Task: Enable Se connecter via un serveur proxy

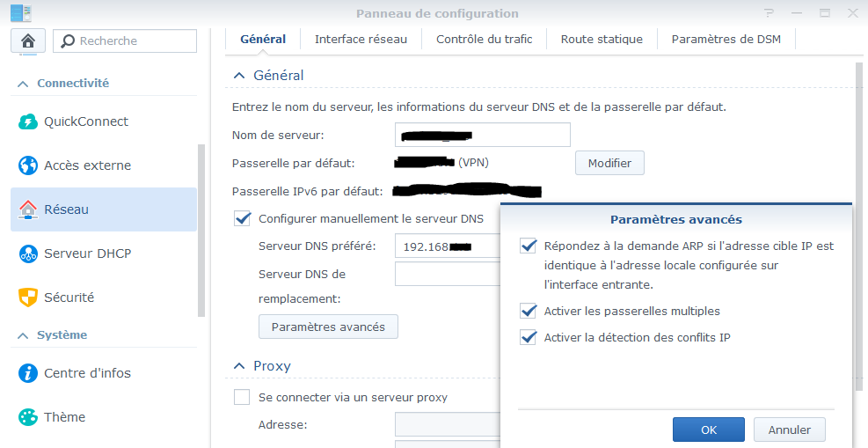Action: 242,397
